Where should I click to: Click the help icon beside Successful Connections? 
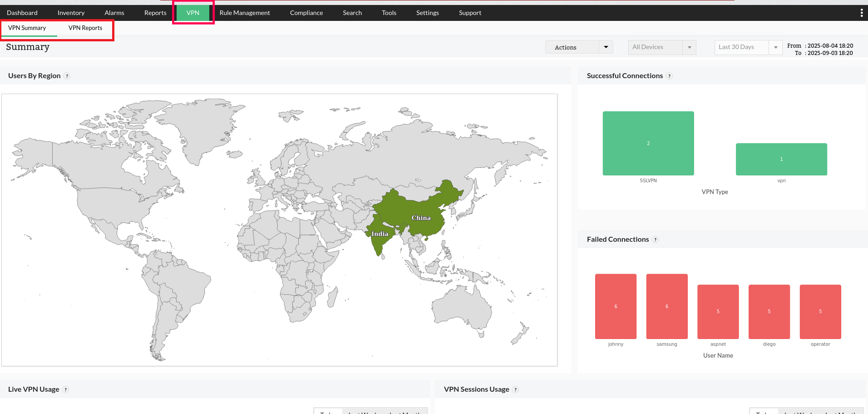pos(669,76)
